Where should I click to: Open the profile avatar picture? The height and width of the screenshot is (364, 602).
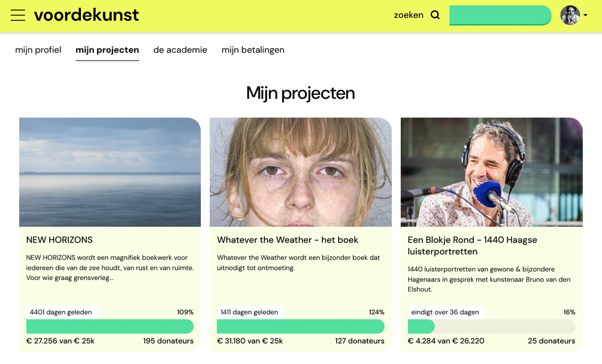pyautogui.click(x=570, y=15)
